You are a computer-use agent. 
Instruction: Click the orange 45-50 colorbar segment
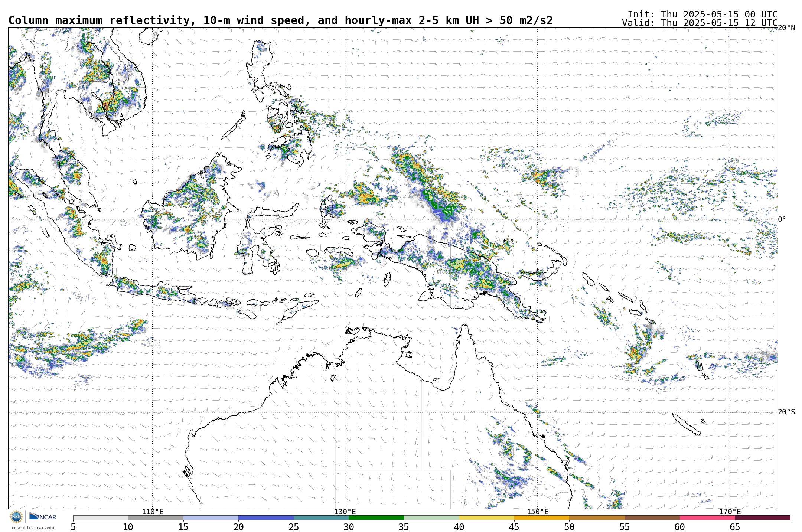tap(542, 518)
